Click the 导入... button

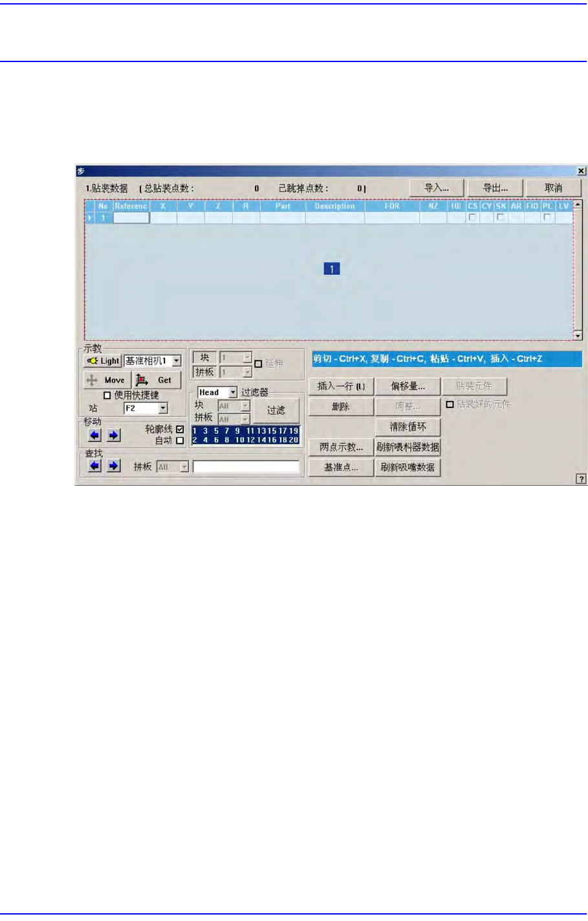click(437, 188)
